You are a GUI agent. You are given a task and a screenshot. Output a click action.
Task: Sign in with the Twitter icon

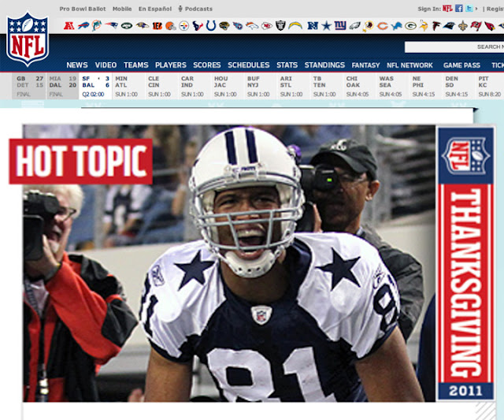click(469, 9)
